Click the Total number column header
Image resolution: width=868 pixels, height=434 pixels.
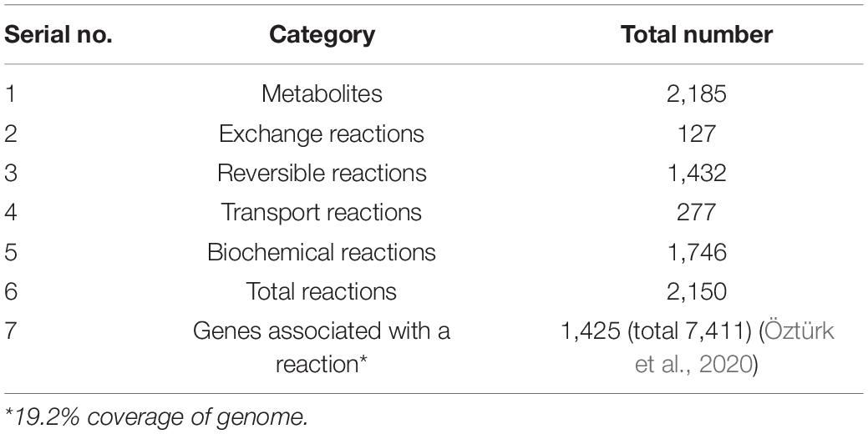(697, 35)
